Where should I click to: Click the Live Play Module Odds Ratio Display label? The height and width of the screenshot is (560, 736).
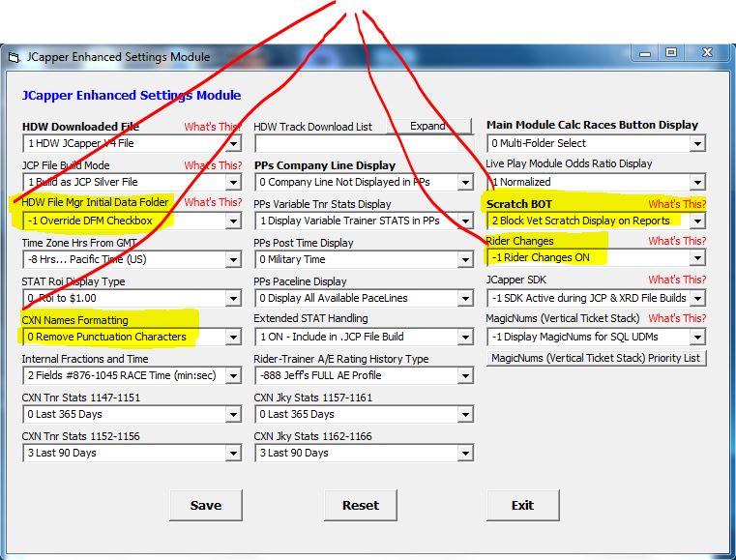(x=569, y=163)
